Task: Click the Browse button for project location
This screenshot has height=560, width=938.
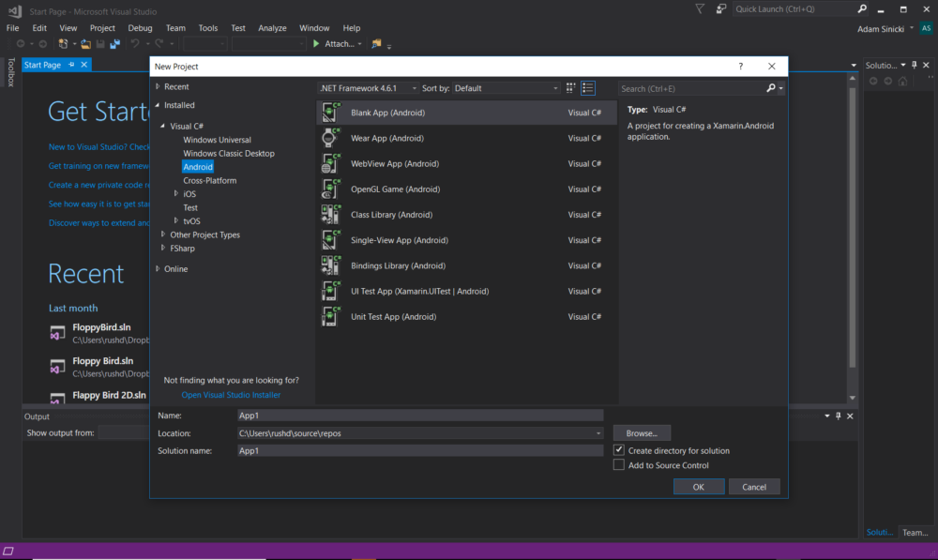Action: (642, 432)
